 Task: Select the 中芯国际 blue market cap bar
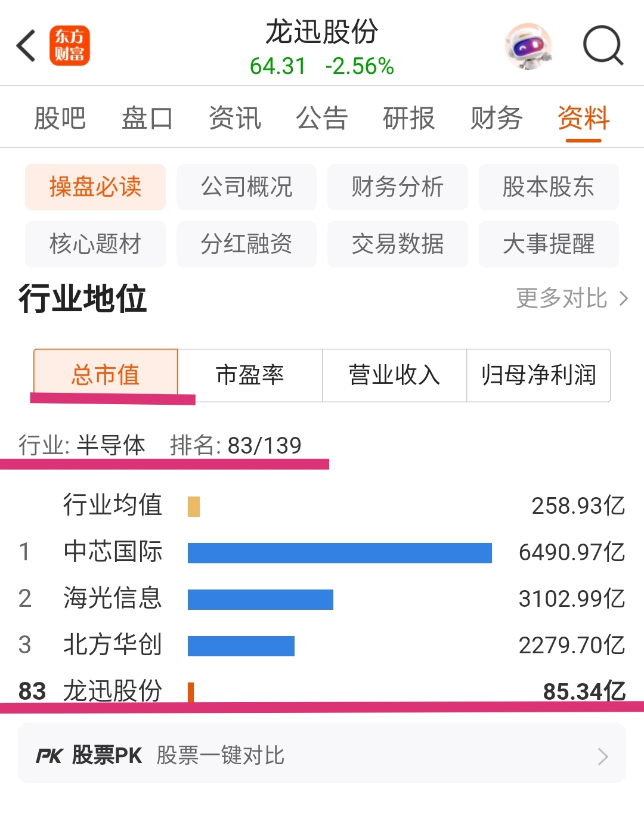click(x=340, y=553)
